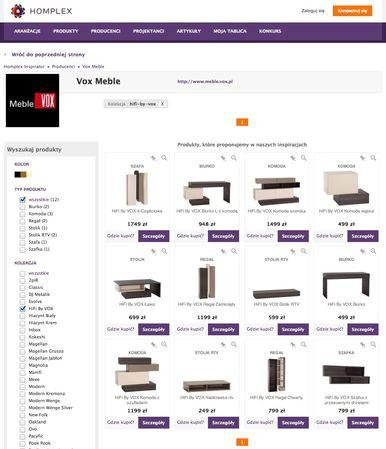
Task: Click pin icon on the Regal Otwarty card
Action: point(293,345)
